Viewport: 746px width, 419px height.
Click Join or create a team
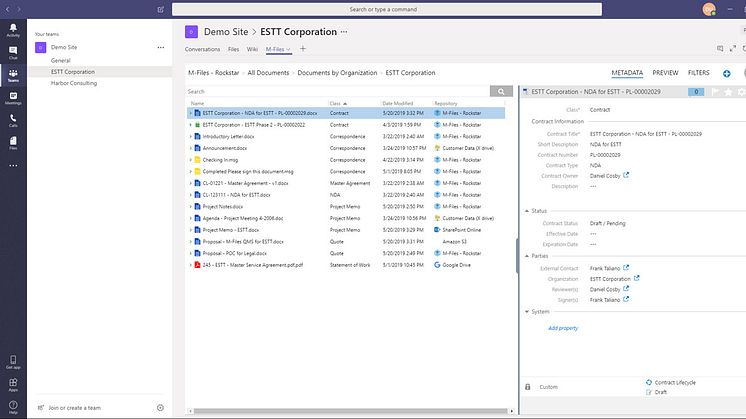(x=74, y=408)
